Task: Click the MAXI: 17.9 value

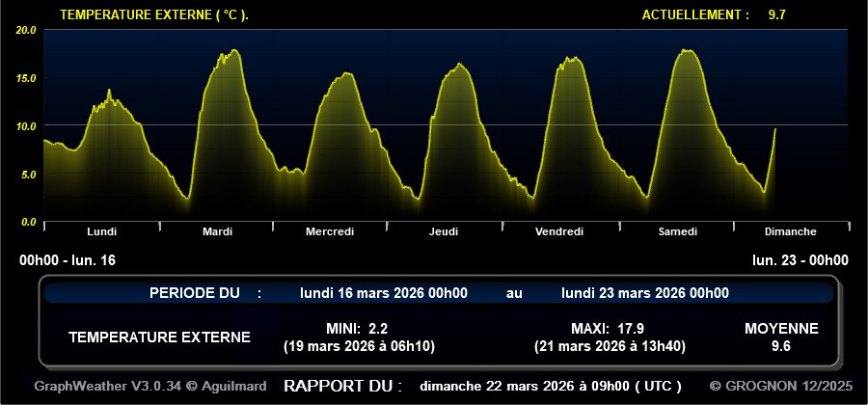Action: pos(603,328)
